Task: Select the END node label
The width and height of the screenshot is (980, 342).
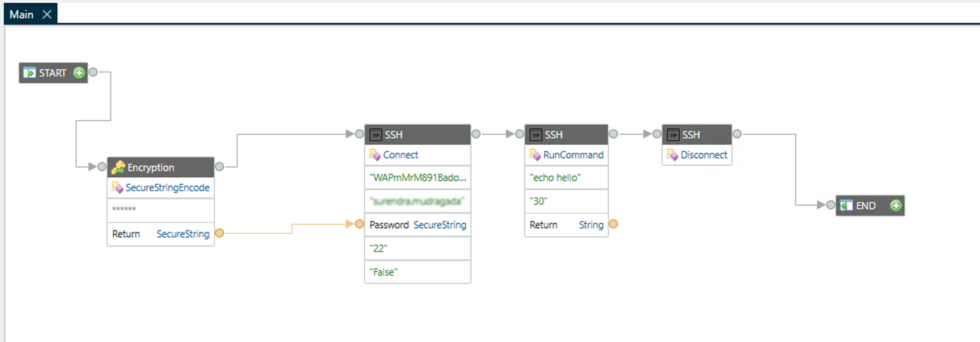Action: [x=866, y=206]
